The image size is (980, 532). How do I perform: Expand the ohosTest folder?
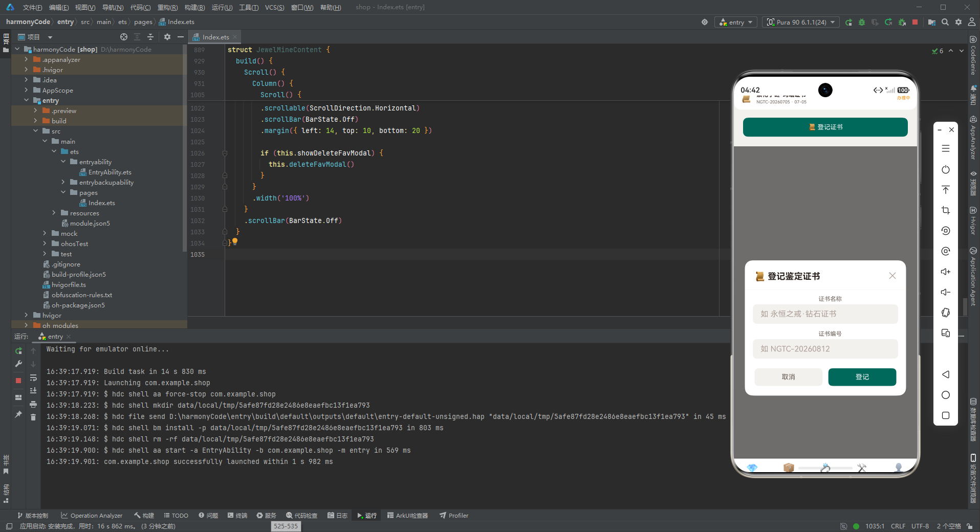(45, 243)
